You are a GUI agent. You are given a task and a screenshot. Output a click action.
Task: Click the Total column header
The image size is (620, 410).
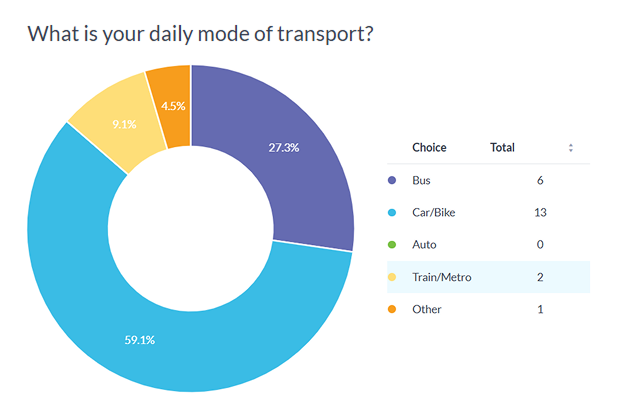coord(502,148)
